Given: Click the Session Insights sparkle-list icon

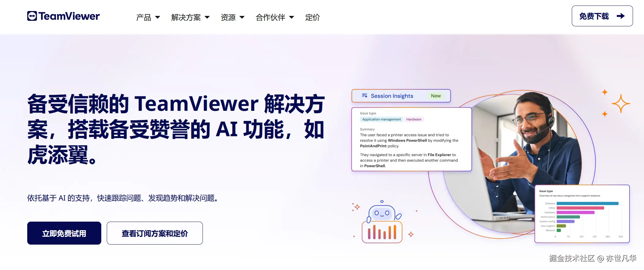Looking at the screenshot, I should (x=365, y=96).
